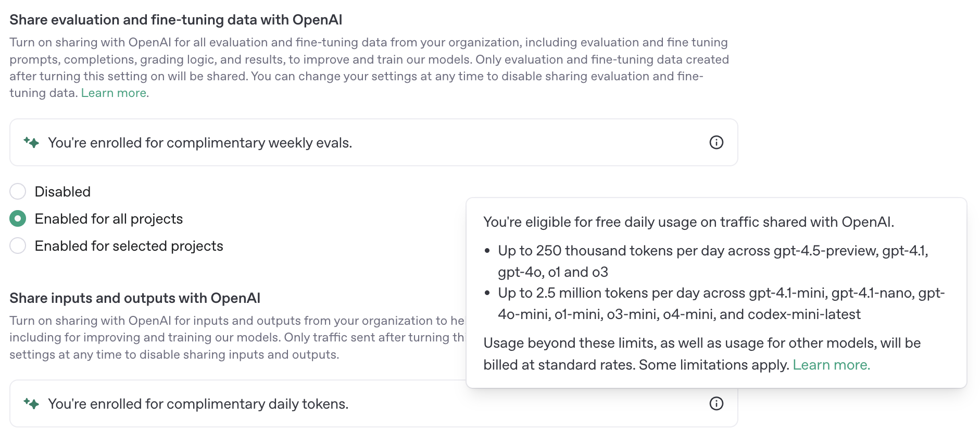
Task: Choose Enabled for all projects radio button
Action: tap(18, 218)
